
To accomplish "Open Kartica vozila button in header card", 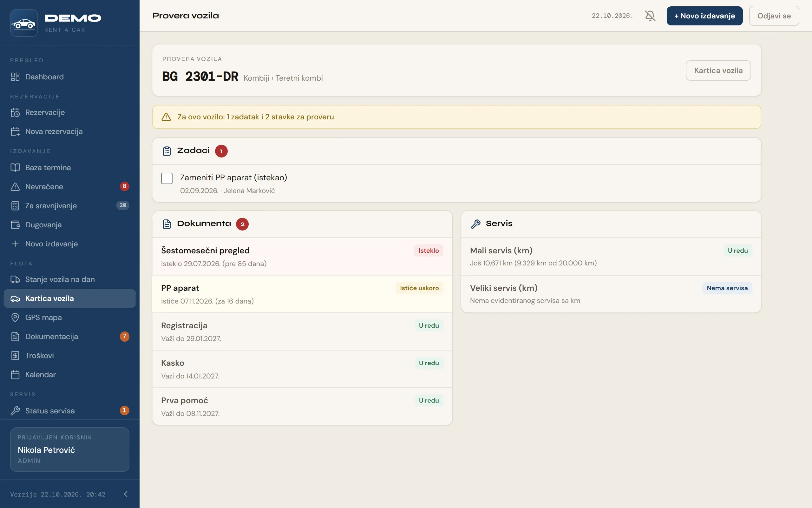I will click(718, 70).
